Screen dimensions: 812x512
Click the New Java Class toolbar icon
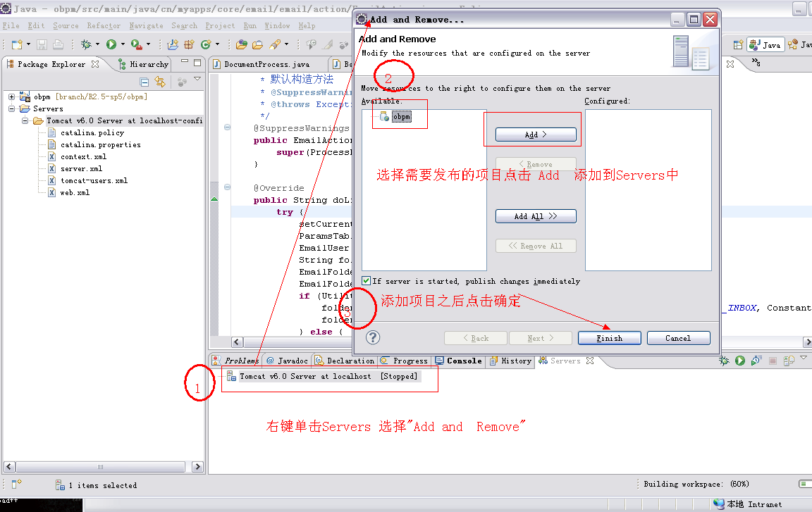point(206,44)
